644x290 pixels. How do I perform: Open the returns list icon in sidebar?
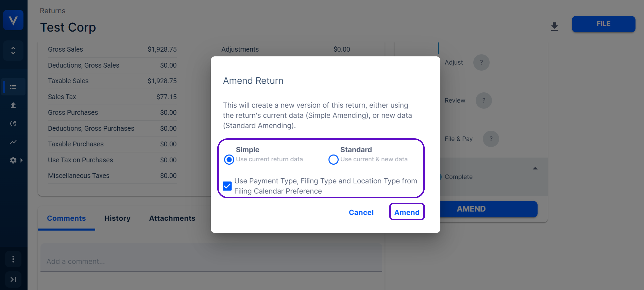pyautogui.click(x=13, y=87)
